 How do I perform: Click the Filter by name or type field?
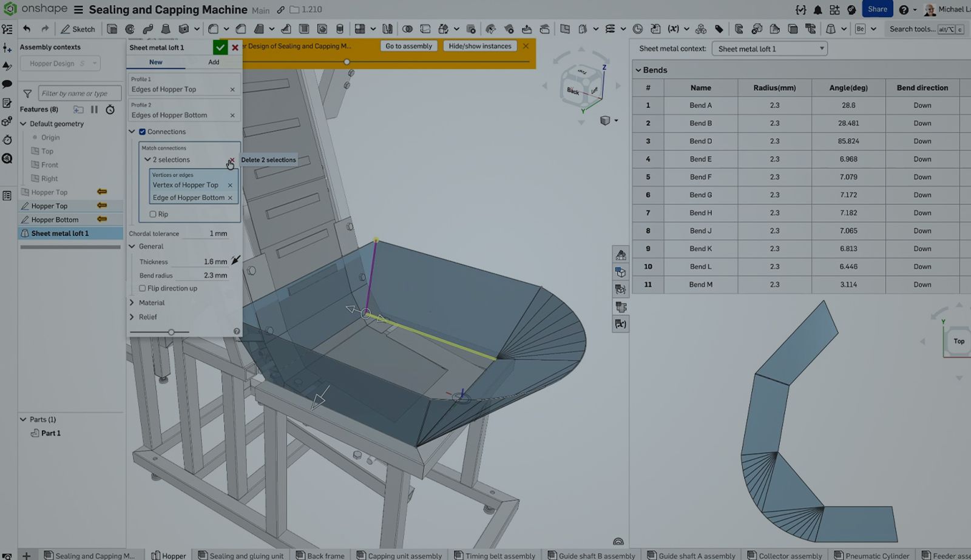(79, 93)
